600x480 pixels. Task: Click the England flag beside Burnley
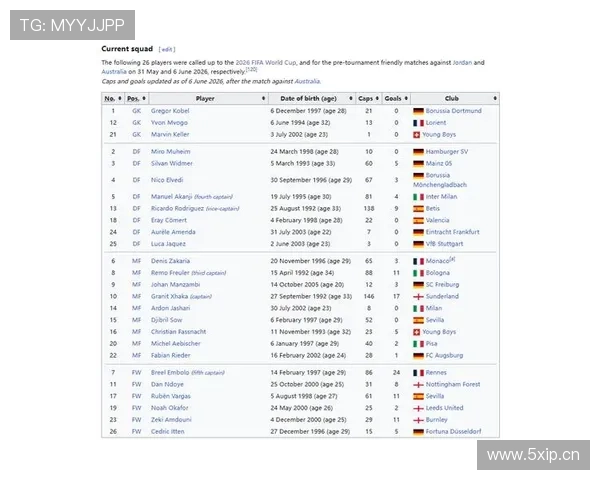418,420
